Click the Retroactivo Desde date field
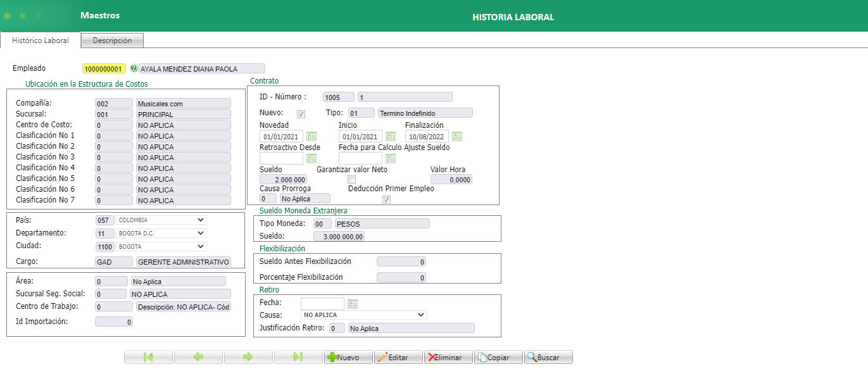This screenshot has width=868, height=376. 282,158
